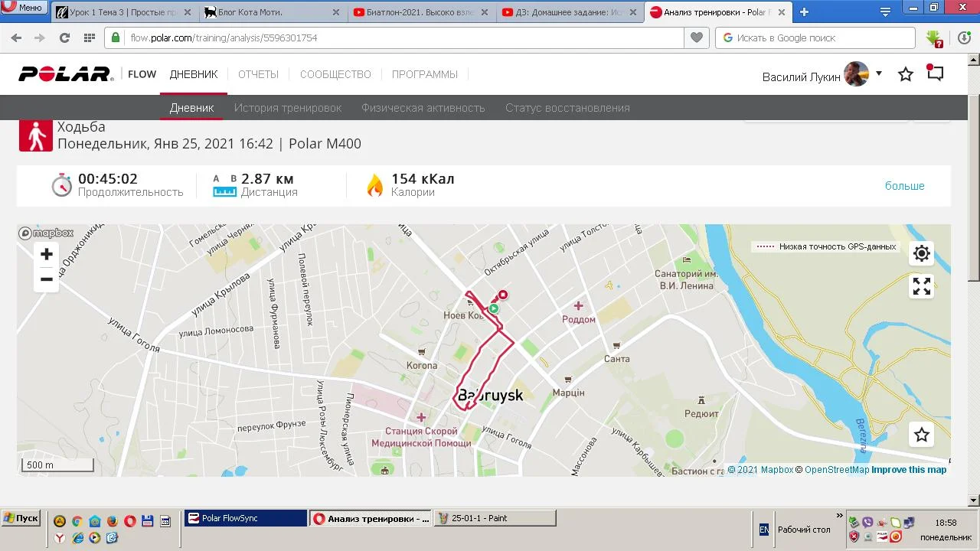This screenshot has height=551, width=980.
Task: Launch Yandex browser from quick launch
Action: [60, 538]
